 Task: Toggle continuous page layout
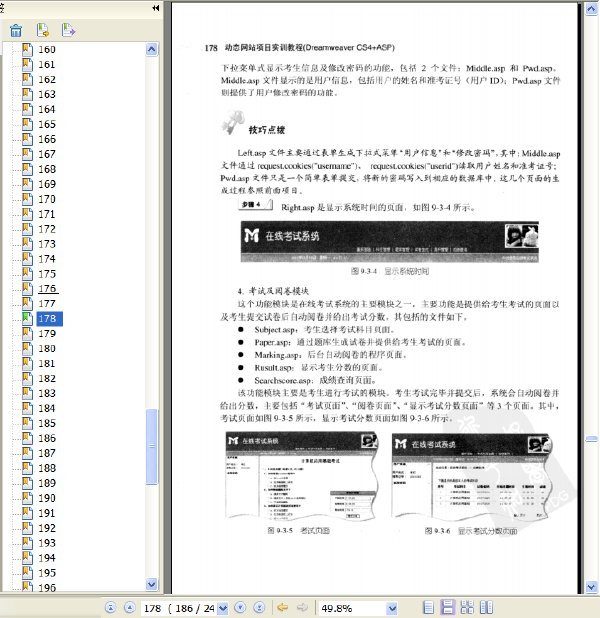click(448, 607)
